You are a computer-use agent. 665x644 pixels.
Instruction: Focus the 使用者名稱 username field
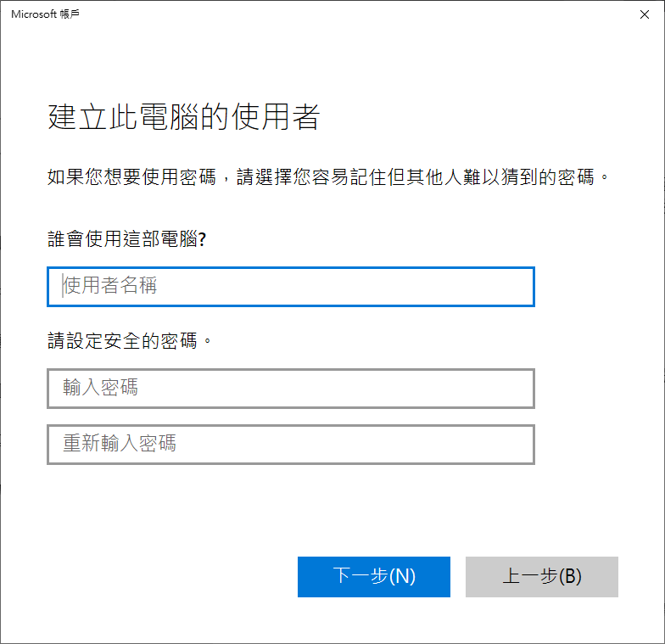click(x=290, y=287)
